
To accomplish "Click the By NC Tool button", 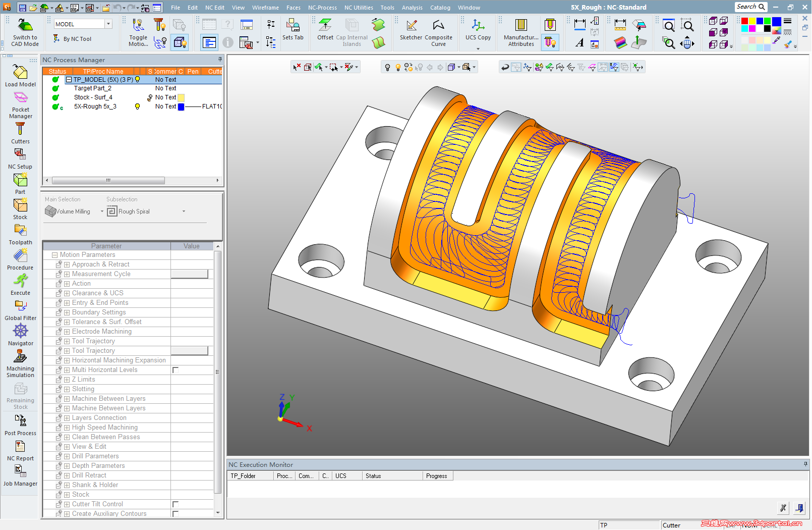I will click(x=73, y=39).
